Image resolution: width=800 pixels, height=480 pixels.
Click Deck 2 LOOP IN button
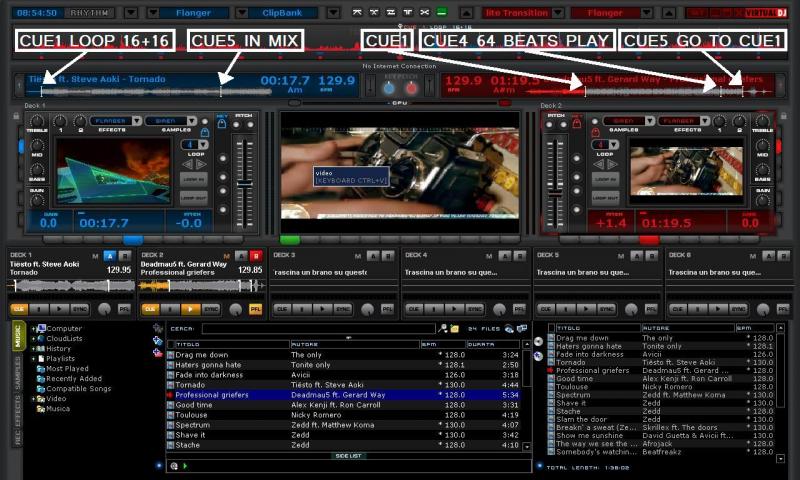point(605,180)
